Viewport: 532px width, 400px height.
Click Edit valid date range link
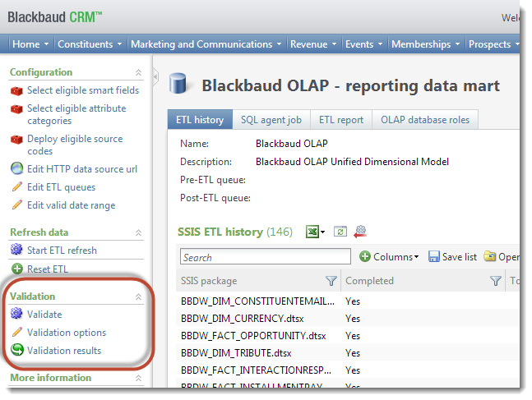(72, 205)
